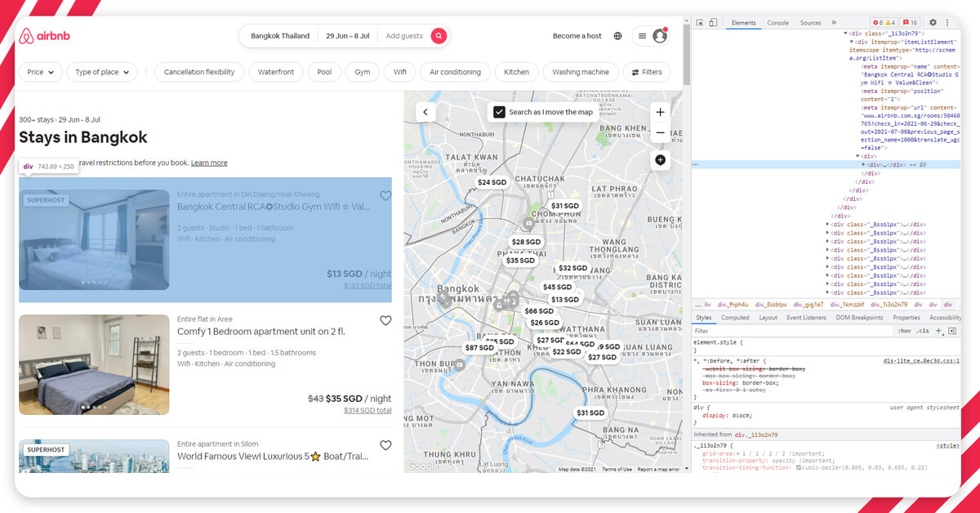Click the Airbnb logo
Screen dimensions: 980x513
pyautogui.click(x=43, y=36)
